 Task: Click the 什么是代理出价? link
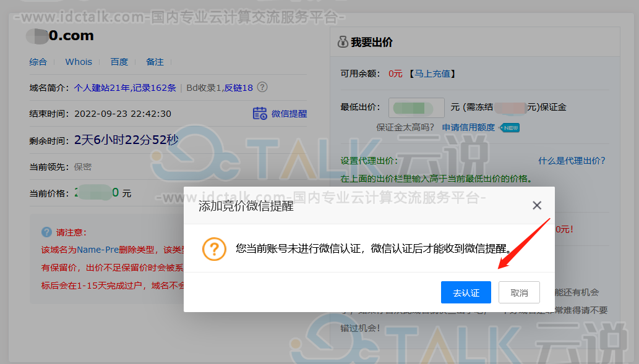572,161
